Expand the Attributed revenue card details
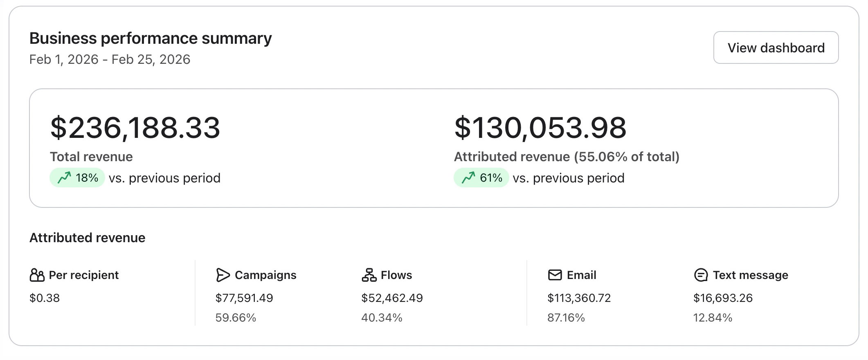 (540, 127)
